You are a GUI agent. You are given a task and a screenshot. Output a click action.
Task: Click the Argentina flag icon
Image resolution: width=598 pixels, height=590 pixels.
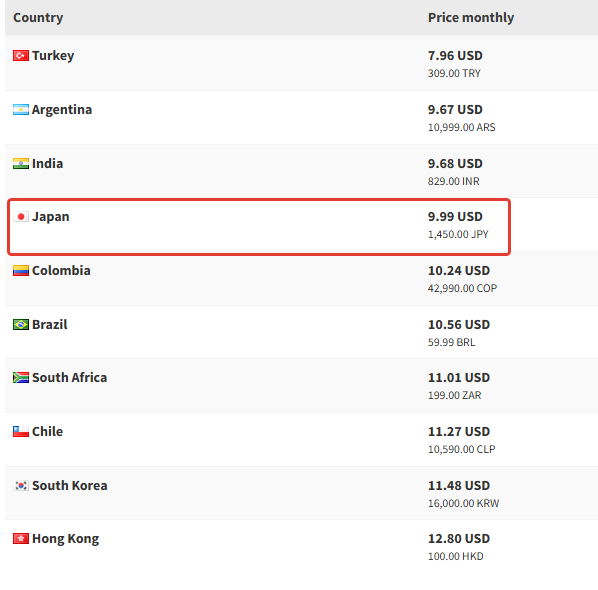click(21, 110)
